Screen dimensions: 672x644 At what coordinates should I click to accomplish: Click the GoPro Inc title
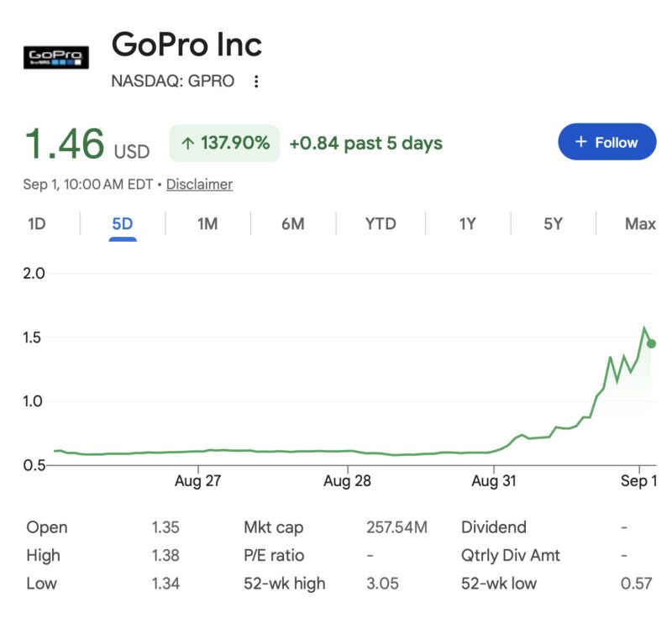(x=186, y=45)
